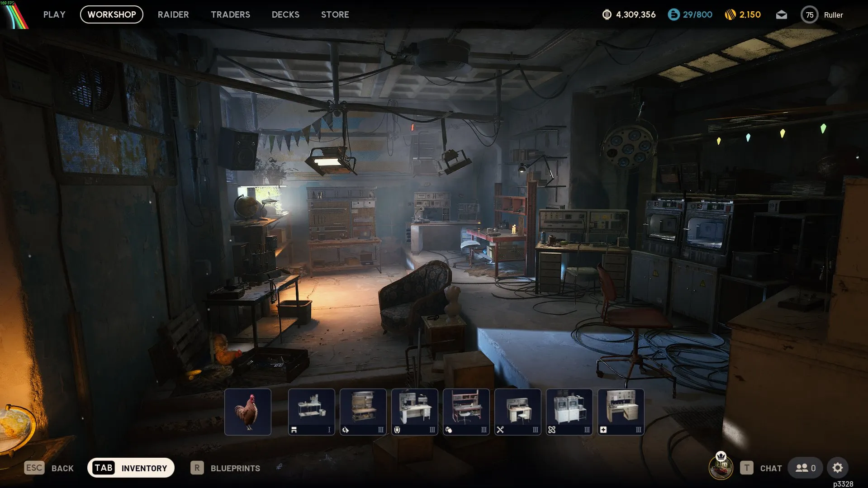The image size is (868, 488).
Task: Open the utility station with crossed tools icon
Action: click(x=517, y=412)
